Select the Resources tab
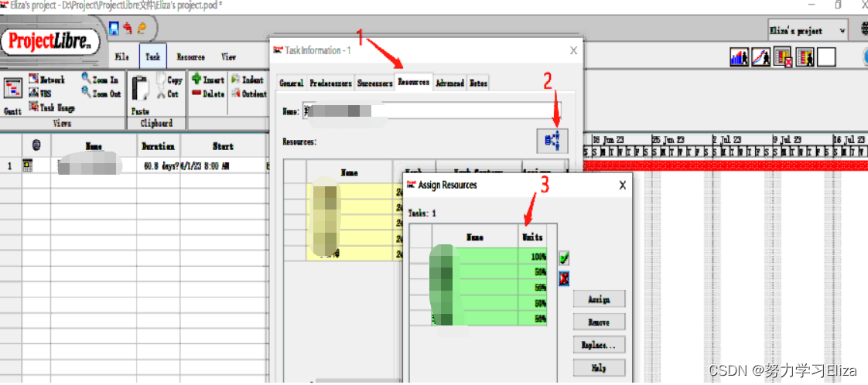This screenshot has width=868, height=385. (414, 82)
